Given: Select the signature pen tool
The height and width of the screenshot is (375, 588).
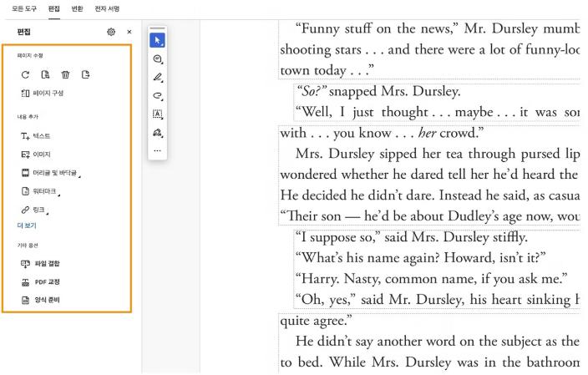Looking at the screenshot, I should (x=158, y=132).
